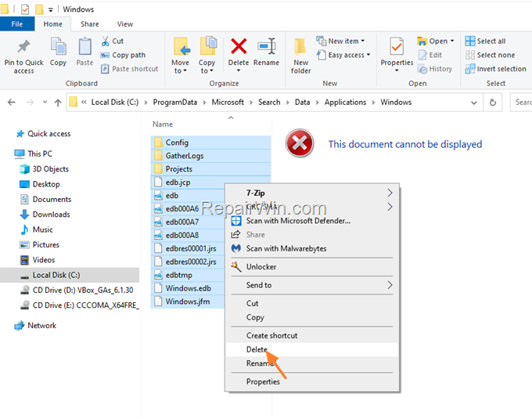The image size is (532, 419).
Task: Select Quick access in the navigation pane
Action: click(x=49, y=134)
